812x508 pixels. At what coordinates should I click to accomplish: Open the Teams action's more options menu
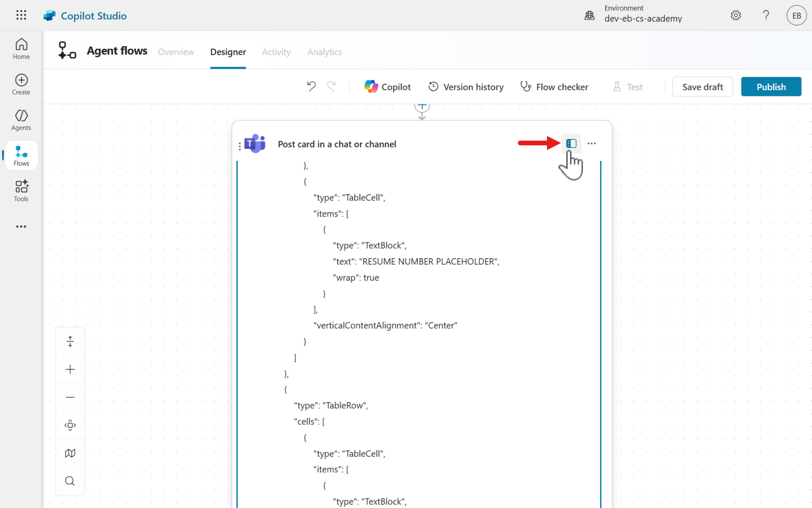[592, 143]
